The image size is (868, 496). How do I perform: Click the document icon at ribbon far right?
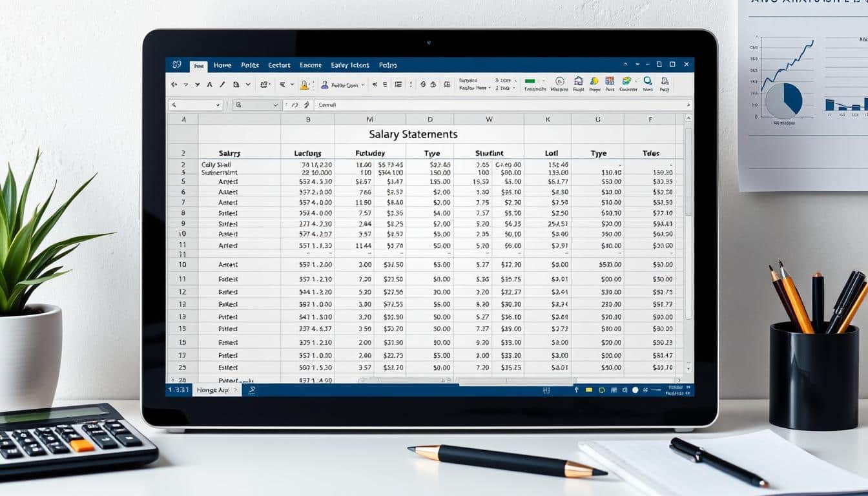coord(665,81)
